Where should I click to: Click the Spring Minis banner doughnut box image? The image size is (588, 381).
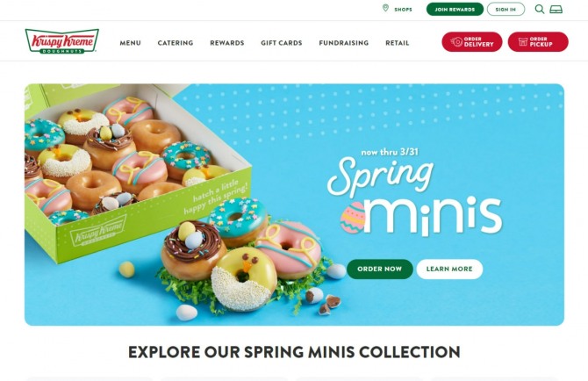pos(138,172)
